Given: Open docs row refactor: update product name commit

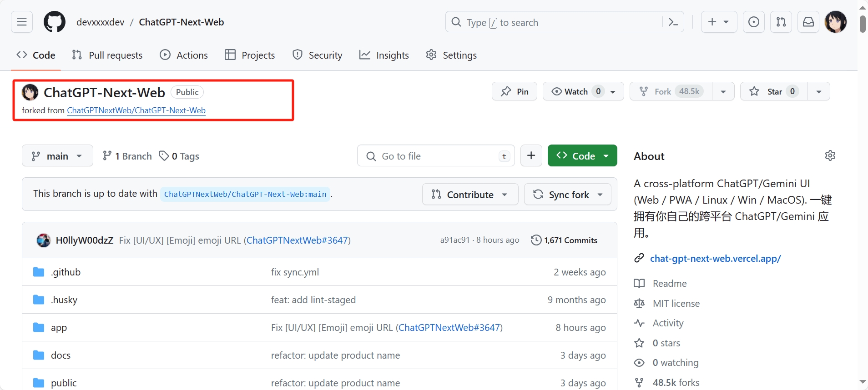Looking at the screenshot, I should point(335,355).
